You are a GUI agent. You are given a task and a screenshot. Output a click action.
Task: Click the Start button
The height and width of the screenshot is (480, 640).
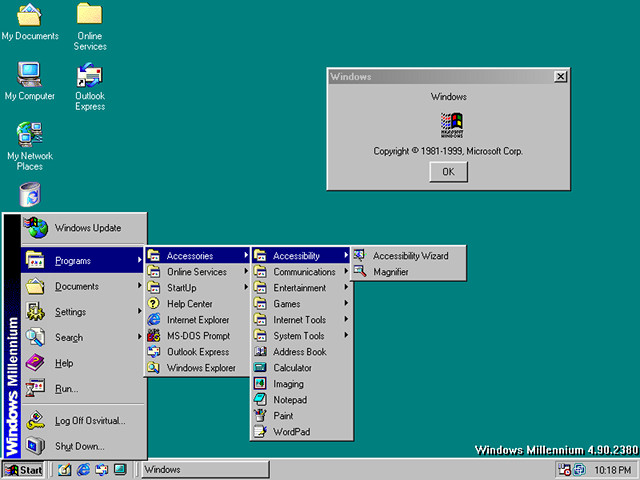24,470
